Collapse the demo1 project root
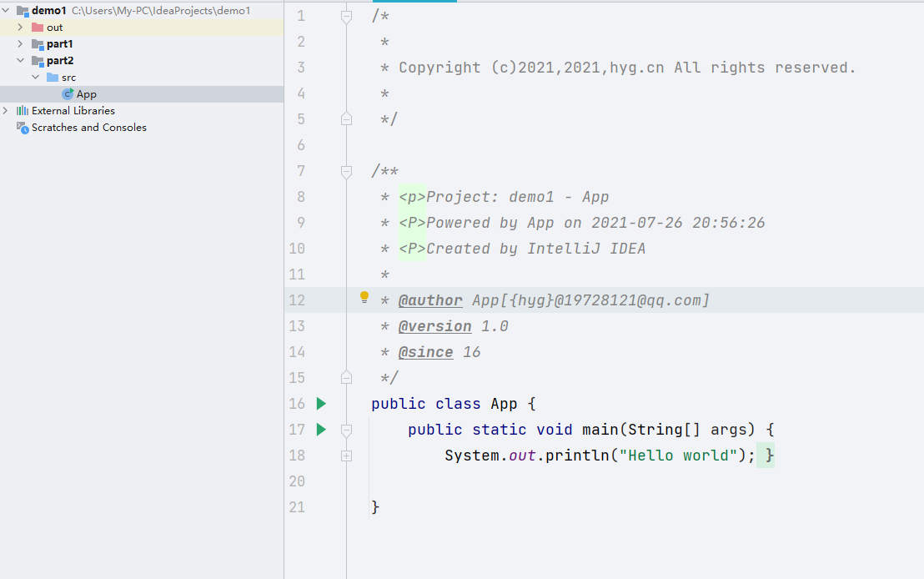 coord(6,11)
